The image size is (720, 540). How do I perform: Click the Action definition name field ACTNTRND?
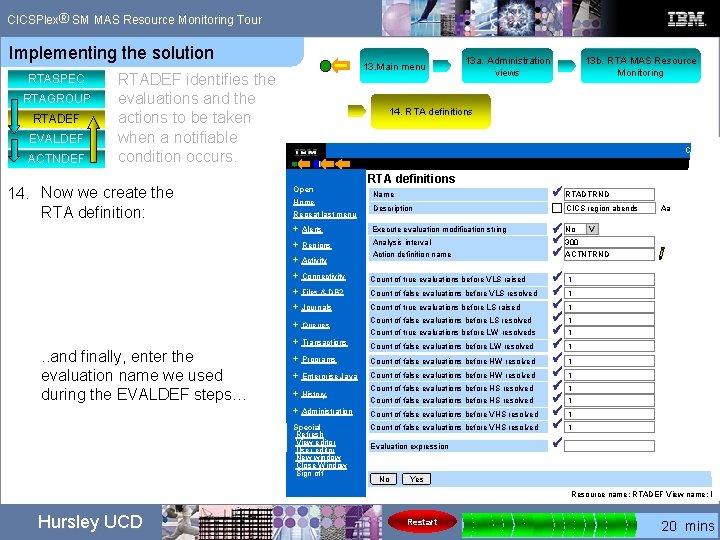point(609,254)
